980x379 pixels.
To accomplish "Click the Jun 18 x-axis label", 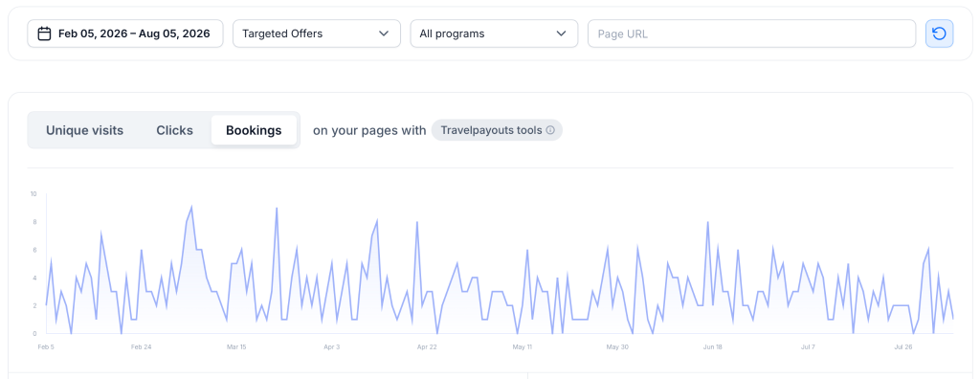I will [x=712, y=346].
